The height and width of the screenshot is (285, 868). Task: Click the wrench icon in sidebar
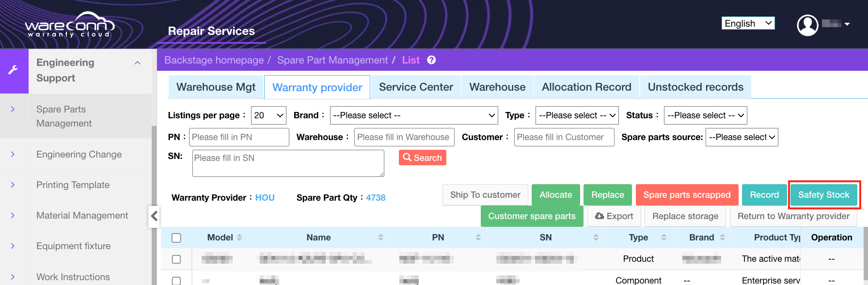[13, 70]
